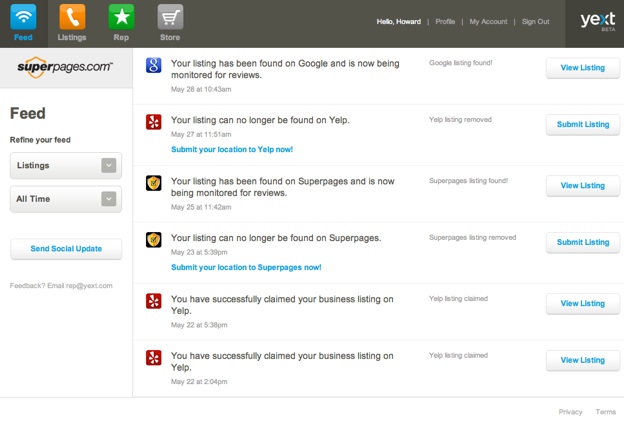Click the Yext beta logo
Image resolution: width=624 pixels, height=424 pixels.
click(x=597, y=22)
